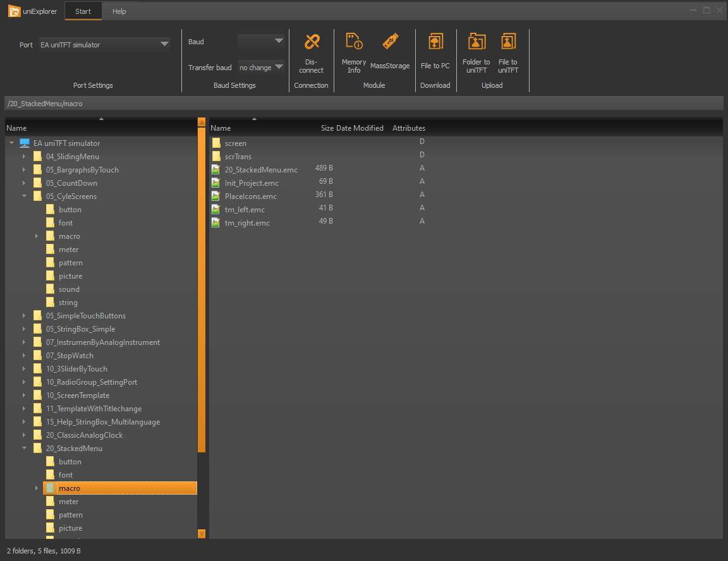Click the uniExplorer app logo
This screenshot has width=728, height=561.
tap(15, 11)
